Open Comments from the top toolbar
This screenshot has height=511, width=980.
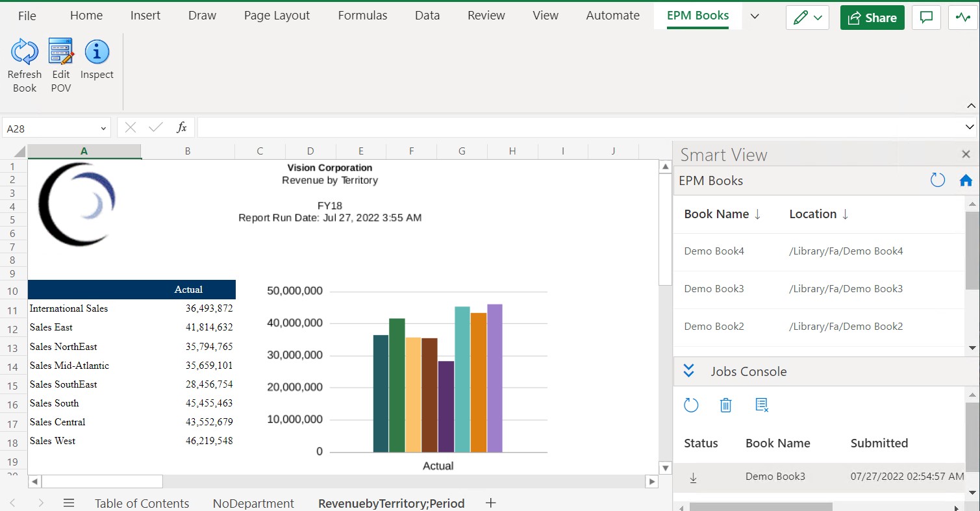[926, 18]
